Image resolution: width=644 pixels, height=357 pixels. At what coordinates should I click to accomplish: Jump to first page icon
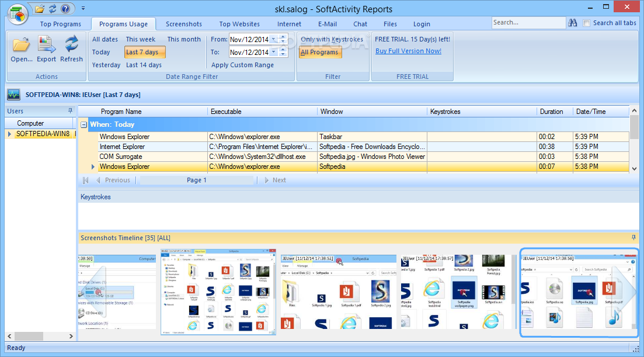pyautogui.click(x=86, y=180)
